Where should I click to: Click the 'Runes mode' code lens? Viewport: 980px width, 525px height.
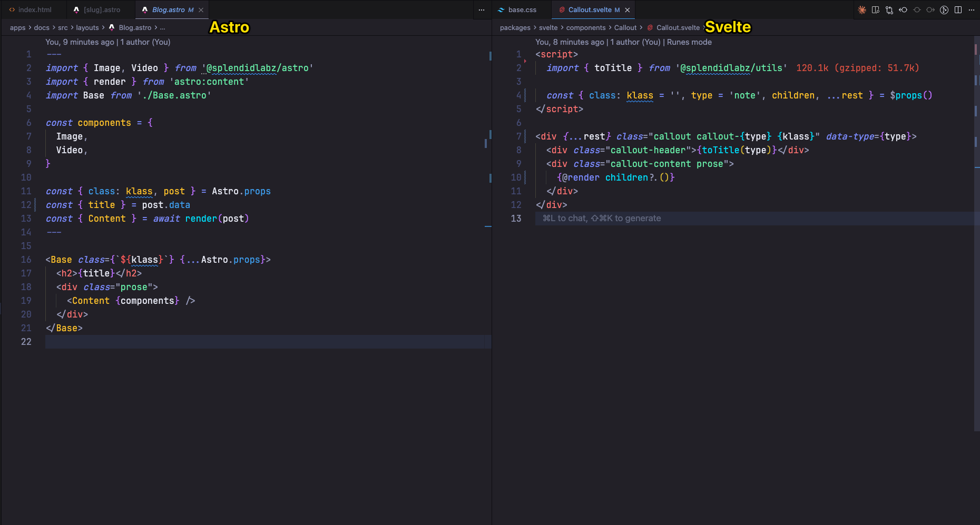point(689,42)
